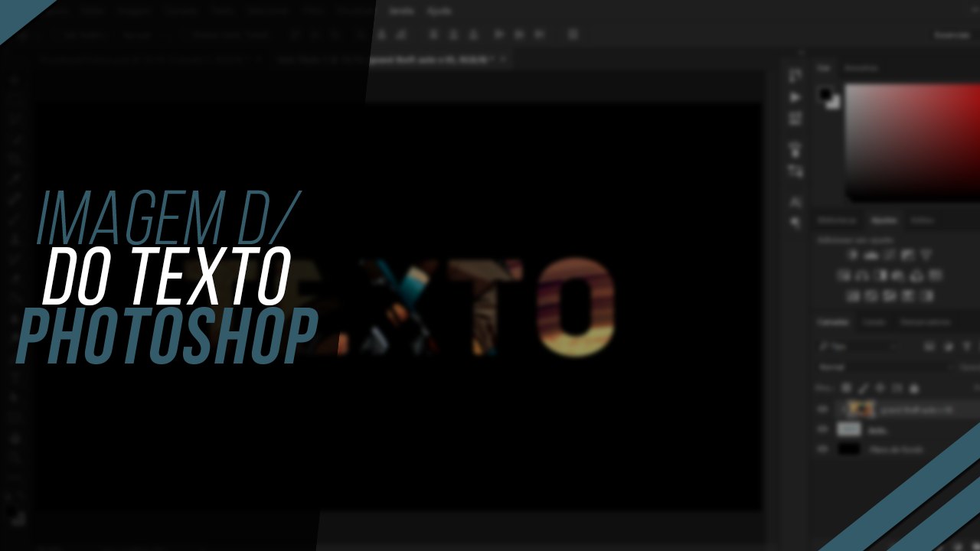Add a Levels adjustment

[x=871, y=255]
